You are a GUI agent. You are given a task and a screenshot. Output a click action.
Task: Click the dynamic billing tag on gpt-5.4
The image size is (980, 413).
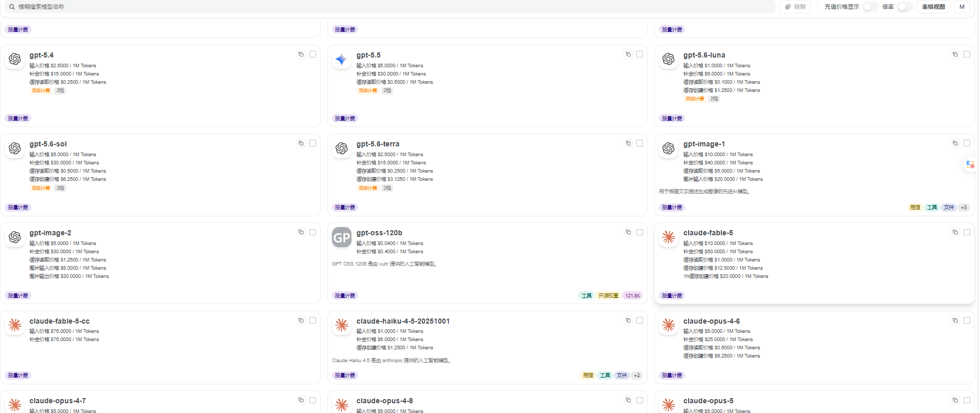coord(41,90)
